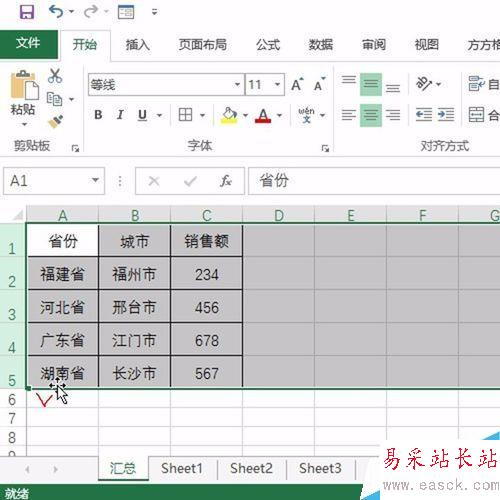The height and width of the screenshot is (500, 500).
Task: Align text left
Action: pos(349,115)
